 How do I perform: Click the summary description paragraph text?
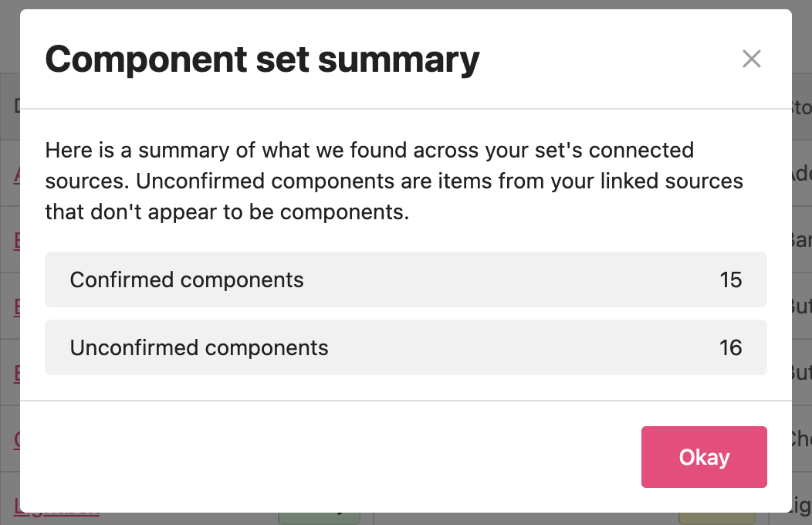point(394,181)
